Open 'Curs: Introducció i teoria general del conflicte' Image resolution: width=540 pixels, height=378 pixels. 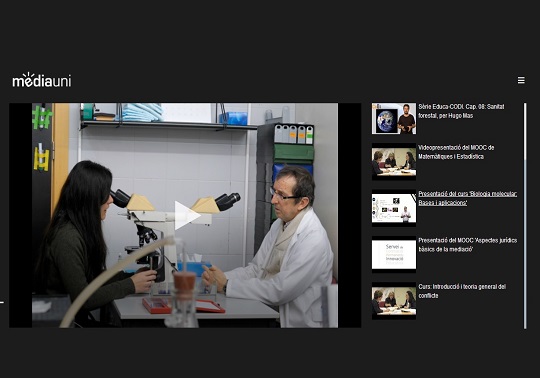(x=462, y=291)
